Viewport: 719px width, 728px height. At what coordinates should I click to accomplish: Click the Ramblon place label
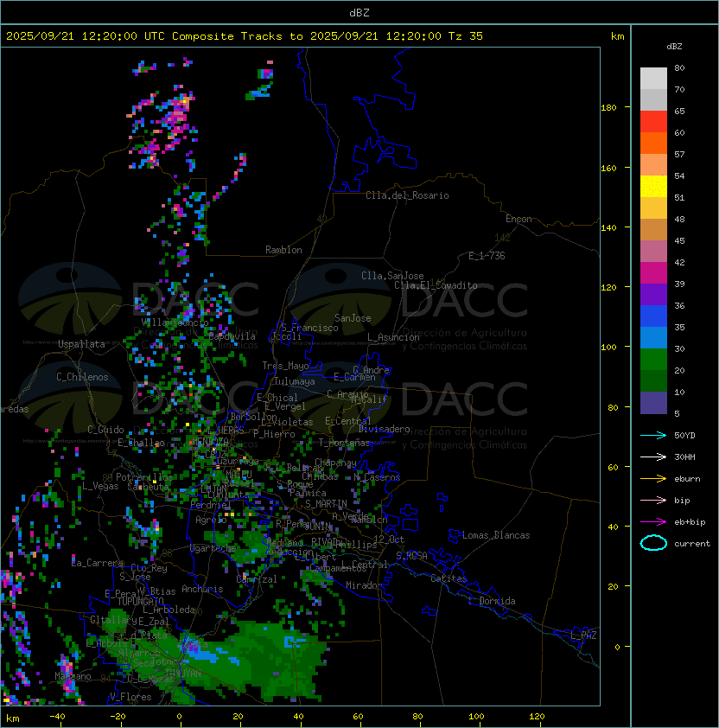click(x=283, y=250)
